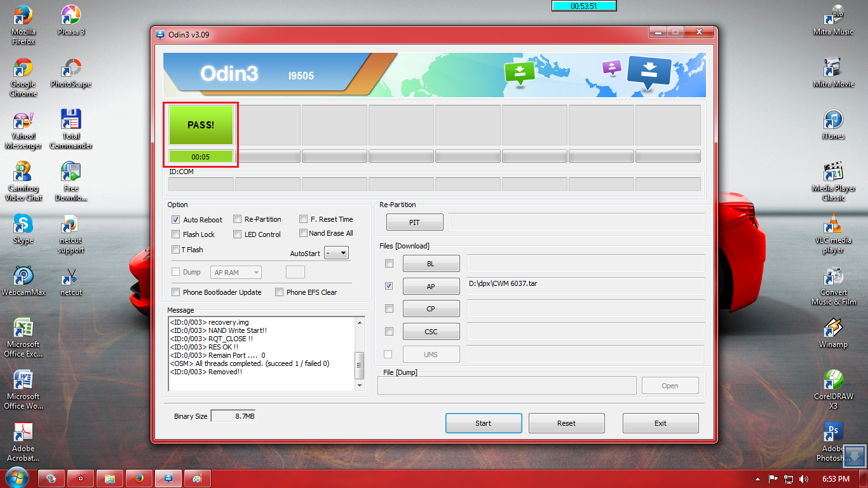Click the Start button in Odin3
This screenshot has width=868, height=488.
[484, 423]
